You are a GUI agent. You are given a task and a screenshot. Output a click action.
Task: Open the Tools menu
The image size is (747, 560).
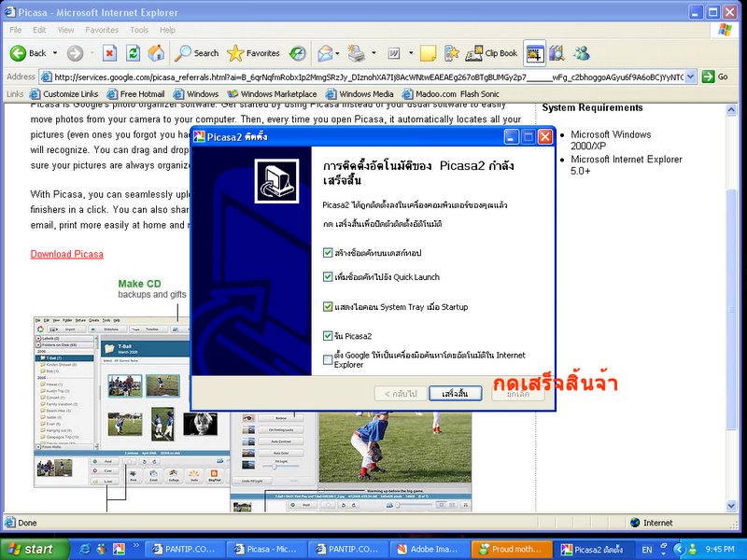point(139,30)
